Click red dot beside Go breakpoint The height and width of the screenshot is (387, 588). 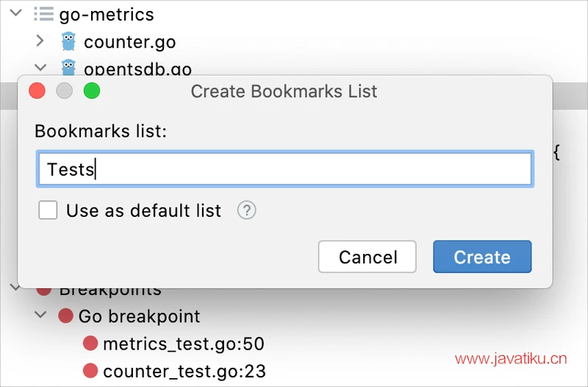tap(66, 316)
